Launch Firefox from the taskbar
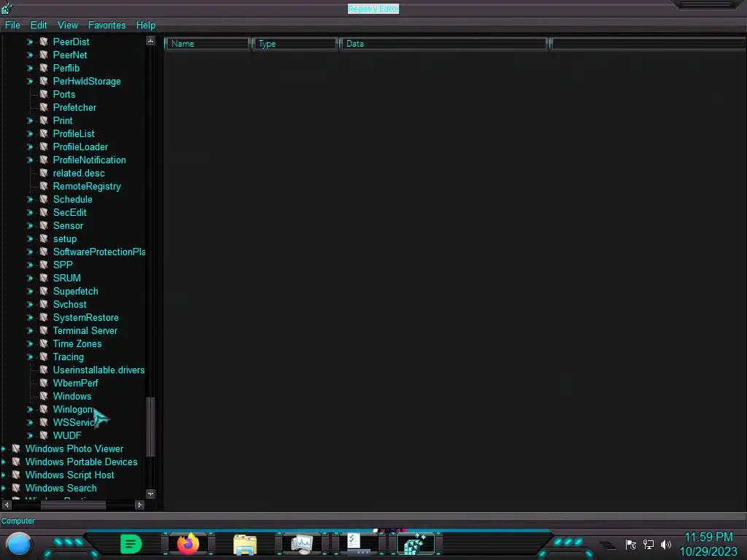The height and width of the screenshot is (560, 747). (188, 544)
